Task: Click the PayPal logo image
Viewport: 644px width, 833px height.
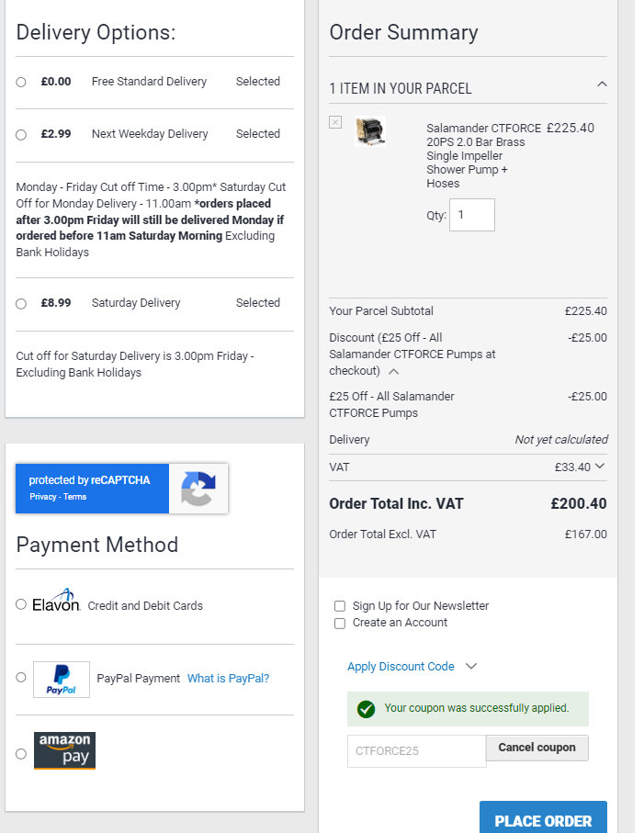Action: coord(62,680)
